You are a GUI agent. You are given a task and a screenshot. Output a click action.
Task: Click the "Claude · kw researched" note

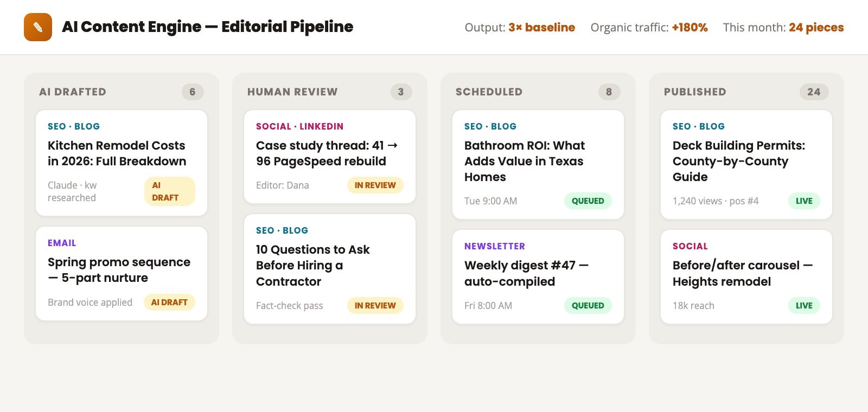[x=72, y=191]
